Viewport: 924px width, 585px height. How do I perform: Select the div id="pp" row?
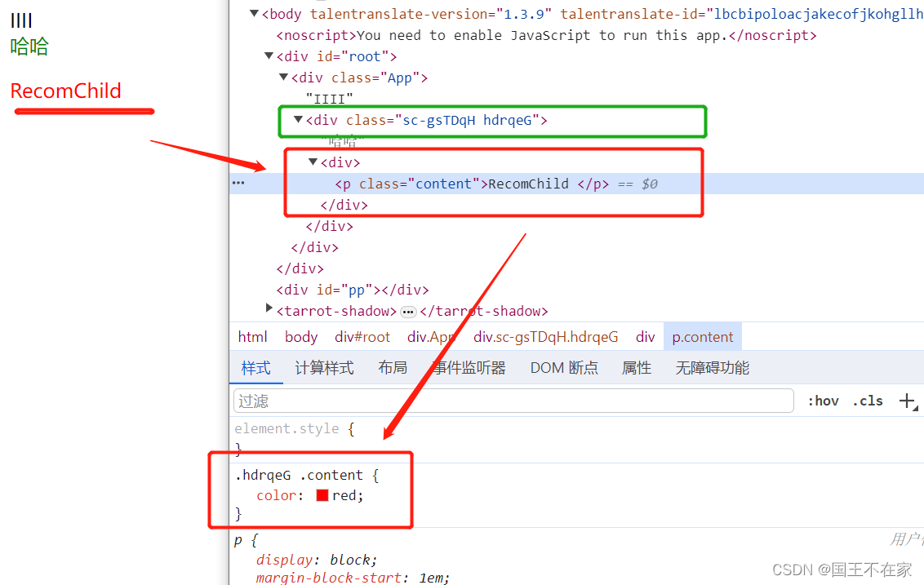pyautogui.click(x=353, y=290)
